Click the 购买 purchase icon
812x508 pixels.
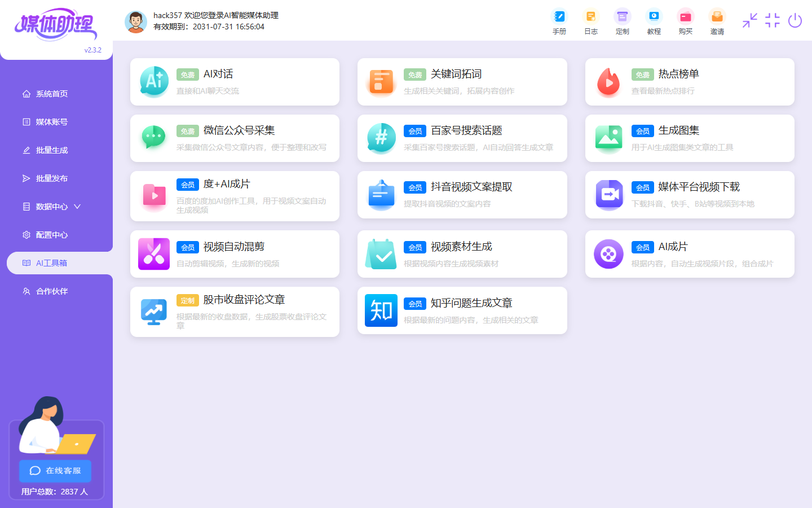685,17
